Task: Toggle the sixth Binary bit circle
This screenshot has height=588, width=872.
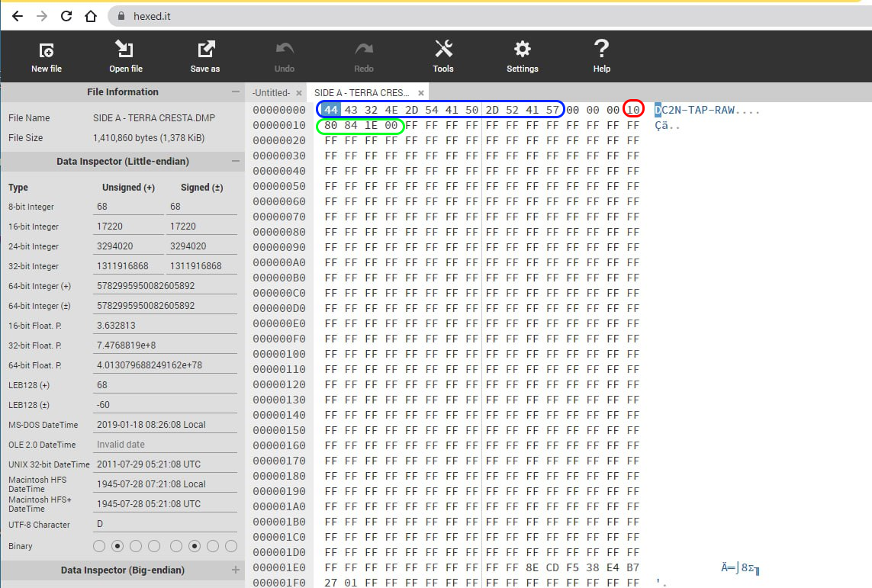Action: click(x=195, y=546)
